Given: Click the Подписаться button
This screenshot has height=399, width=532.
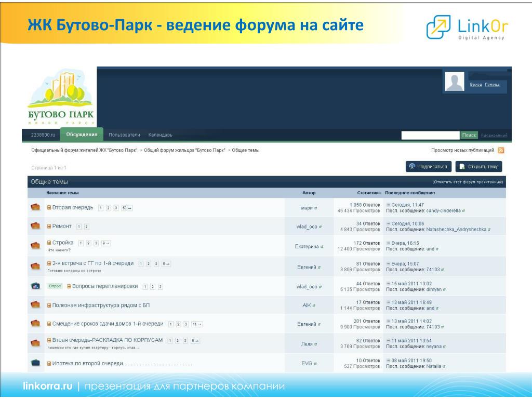Looking at the screenshot, I should pos(429,167).
